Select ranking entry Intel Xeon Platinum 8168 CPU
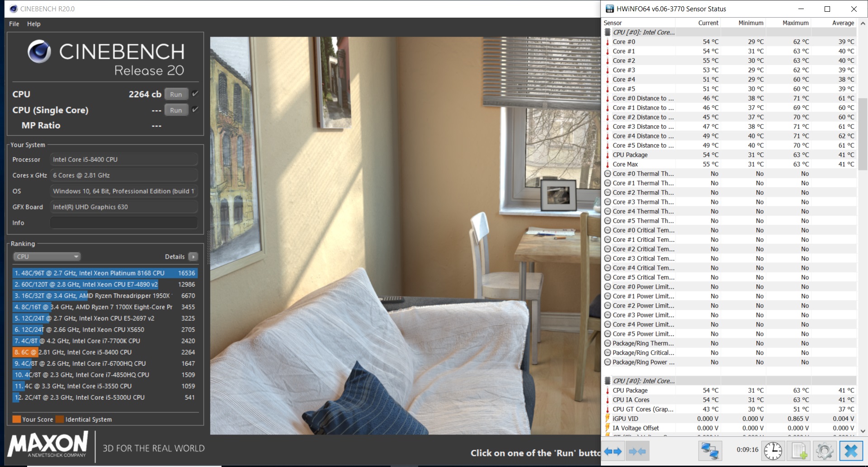The image size is (868, 467). click(x=105, y=273)
